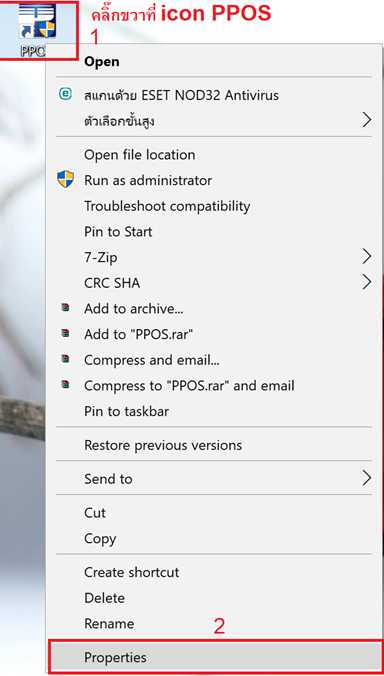Viewport: 384px width, 676px height.
Task: Click WinRAR icon beside Add to "PPOS.rar"
Action: (65, 333)
